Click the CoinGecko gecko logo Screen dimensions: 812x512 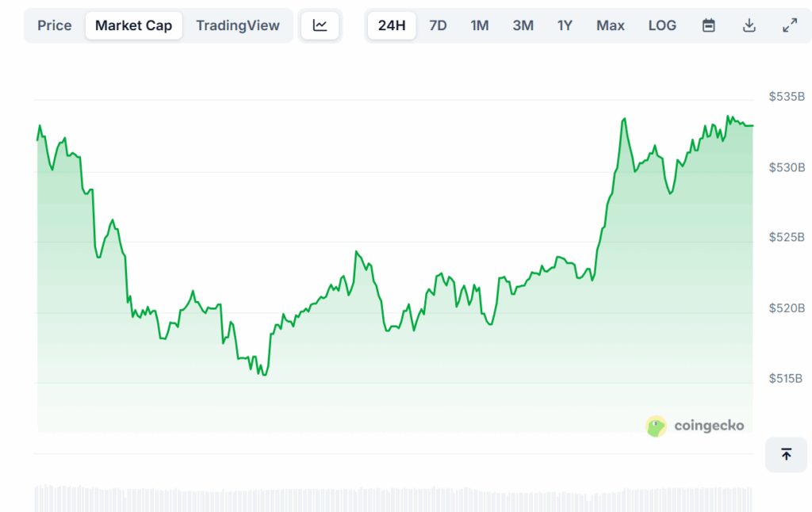pos(656,426)
